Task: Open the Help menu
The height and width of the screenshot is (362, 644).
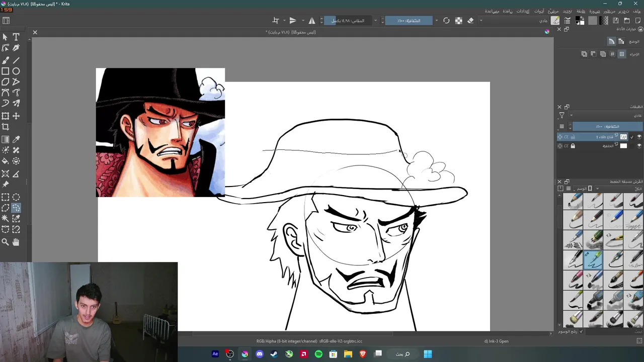Action: coord(492,11)
